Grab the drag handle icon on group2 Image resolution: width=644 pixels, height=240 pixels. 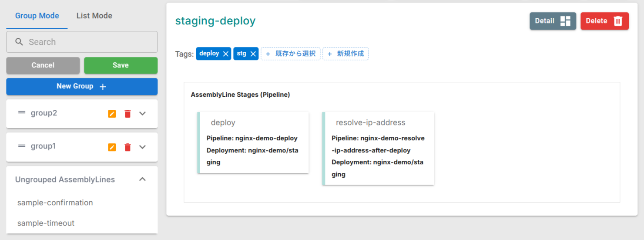coord(21,113)
